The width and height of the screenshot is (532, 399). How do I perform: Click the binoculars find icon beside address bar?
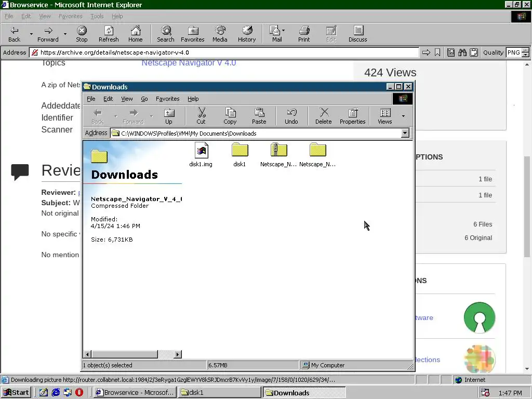[x=462, y=52]
